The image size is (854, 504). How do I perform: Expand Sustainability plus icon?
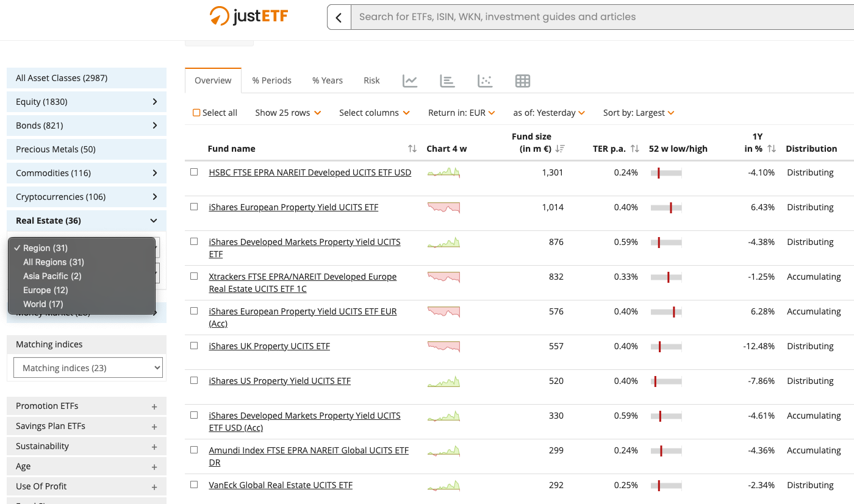point(154,447)
